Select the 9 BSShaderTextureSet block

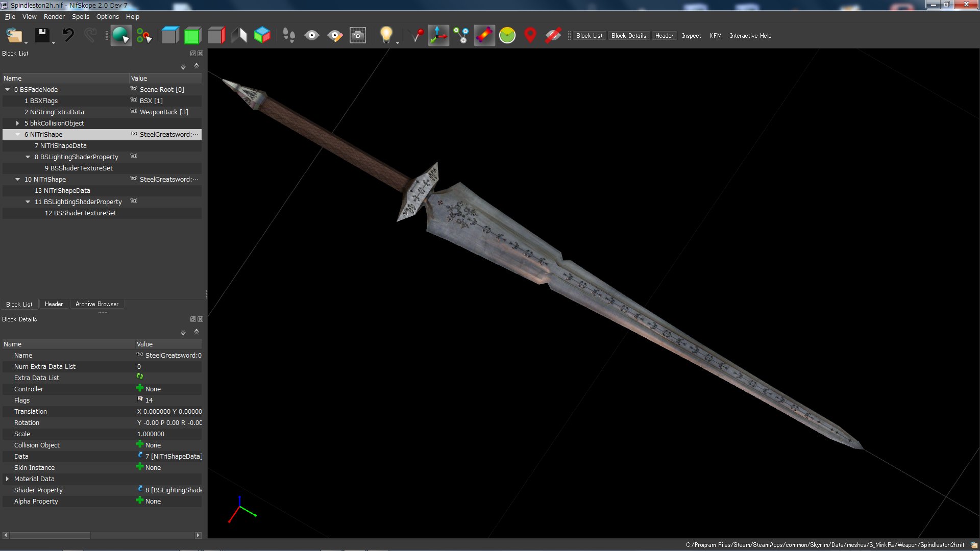click(82, 168)
